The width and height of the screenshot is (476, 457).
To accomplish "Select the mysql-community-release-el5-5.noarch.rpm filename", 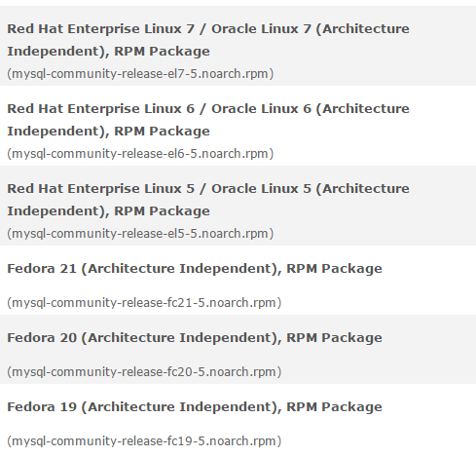I will (x=140, y=234).
